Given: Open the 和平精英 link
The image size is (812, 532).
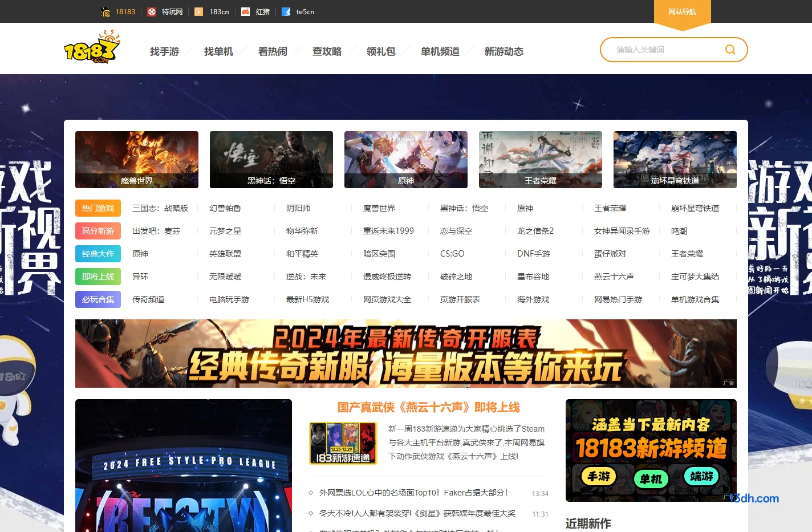Looking at the screenshot, I should [302, 254].
